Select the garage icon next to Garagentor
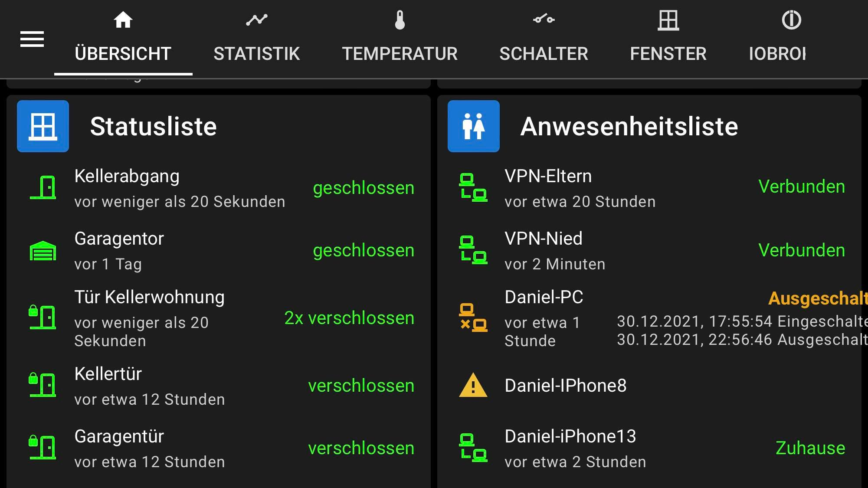 tap(43, 251)
